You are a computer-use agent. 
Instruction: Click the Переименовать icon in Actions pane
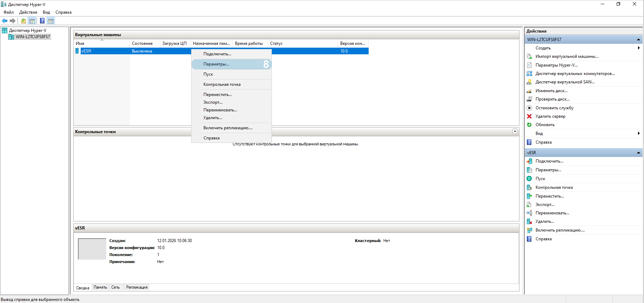click(x=529, y=213)
